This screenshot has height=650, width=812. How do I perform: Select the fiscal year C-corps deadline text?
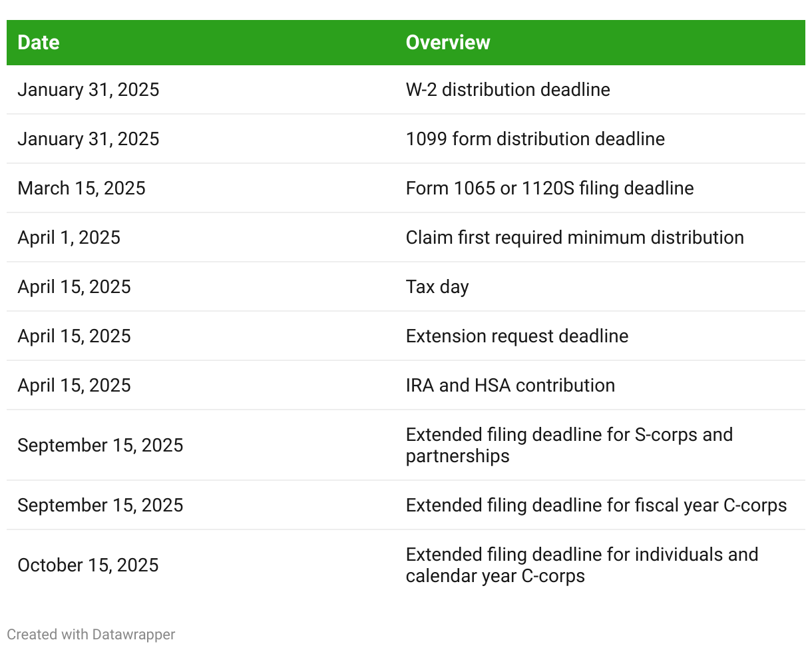coord(596,505)
